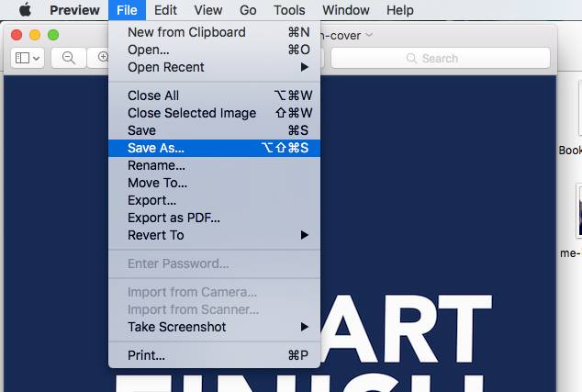Viewport: 582px width, 392px height.
Task: Choose Save in File menu
Action: pos(214,130)
